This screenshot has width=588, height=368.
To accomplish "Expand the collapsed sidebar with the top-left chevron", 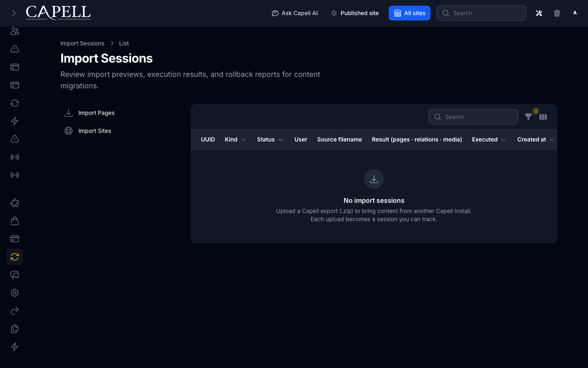I will pyautogui.click(x=13, y=13).
